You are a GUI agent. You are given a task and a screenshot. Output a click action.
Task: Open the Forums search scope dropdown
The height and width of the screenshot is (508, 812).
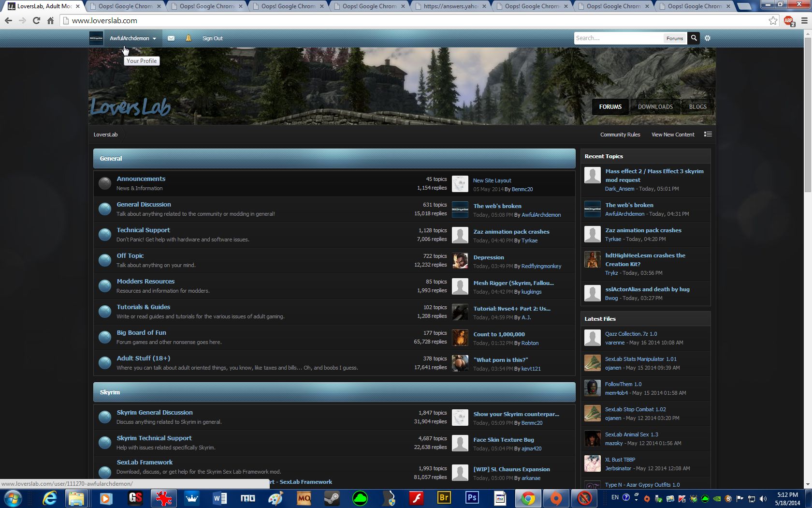point(674,38)
